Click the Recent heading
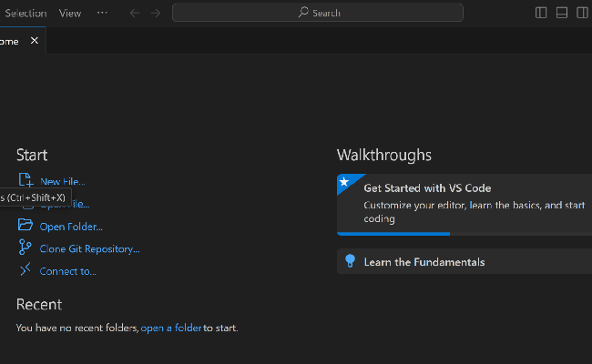This screenshot has width=592, height=364. [x=39, y=305]
